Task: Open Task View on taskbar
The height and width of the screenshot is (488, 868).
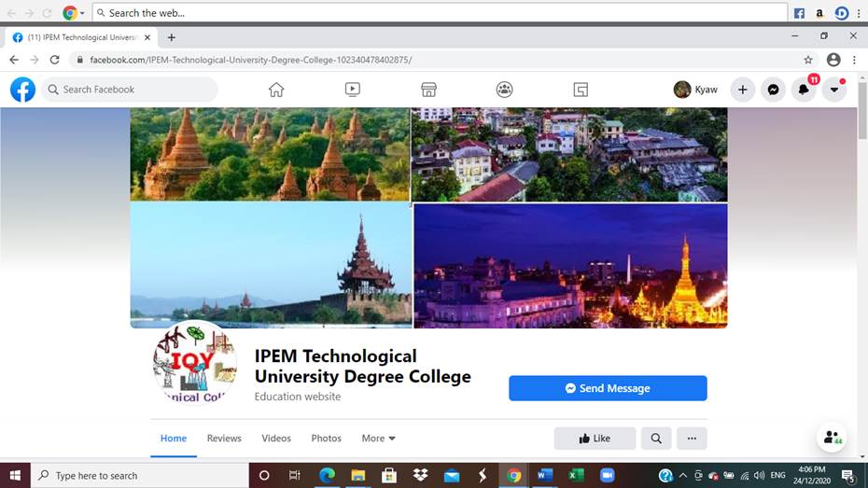Action: (295, 476)
